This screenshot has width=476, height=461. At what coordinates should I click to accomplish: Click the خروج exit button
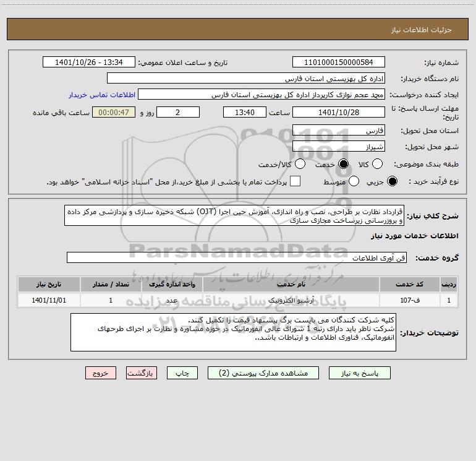(x=101, y=373)
